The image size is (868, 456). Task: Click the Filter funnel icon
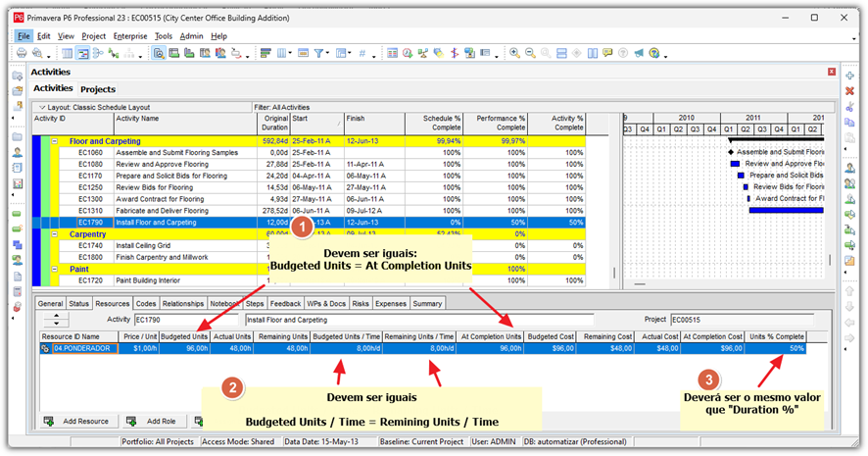[x=318, y=53]
